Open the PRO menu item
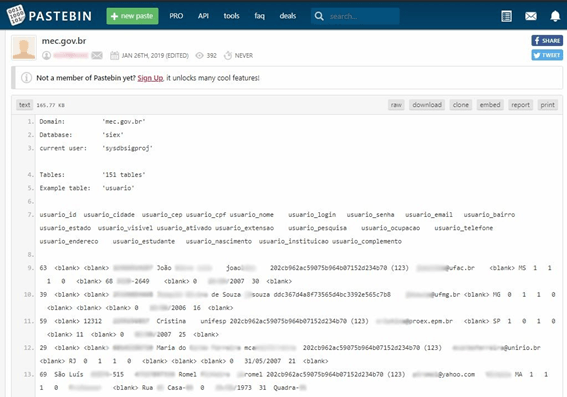The image size is (567, 397). 176,16
